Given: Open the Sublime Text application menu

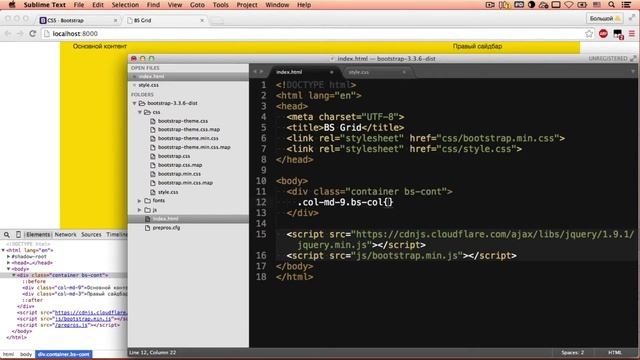Looking at the screenshot, I should tap(44, 5).
